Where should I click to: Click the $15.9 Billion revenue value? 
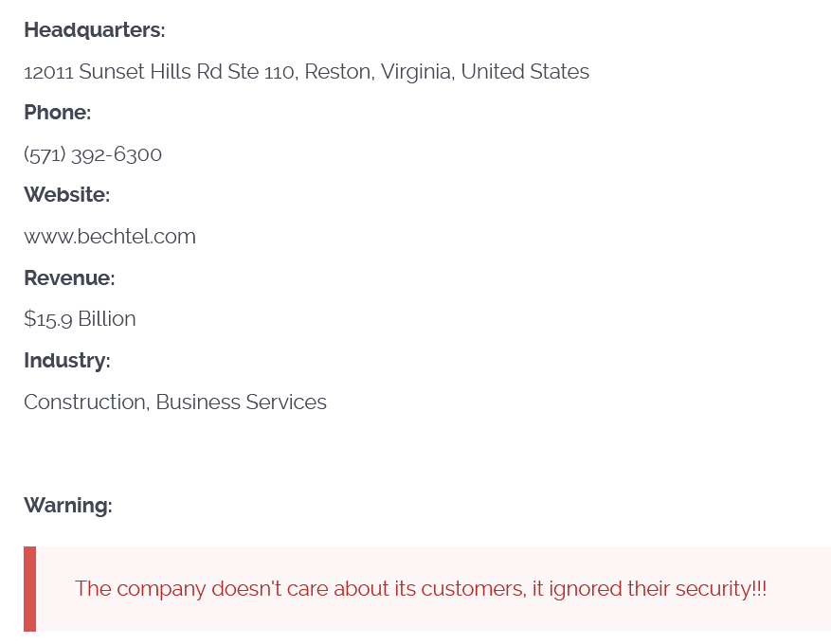click(x=80, y=319)
